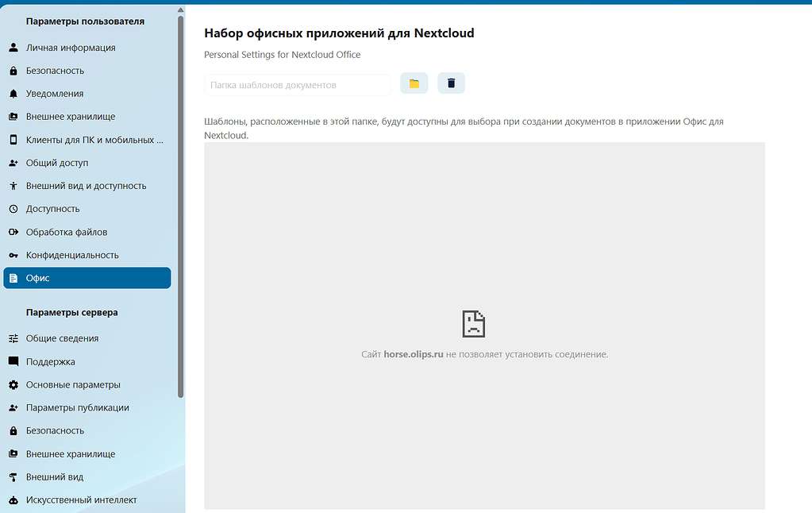Image resolution: width=812 pixels, height=513 pixels.
Task: Open Внешний вид и доступность
Action: [x=87, y=186]
